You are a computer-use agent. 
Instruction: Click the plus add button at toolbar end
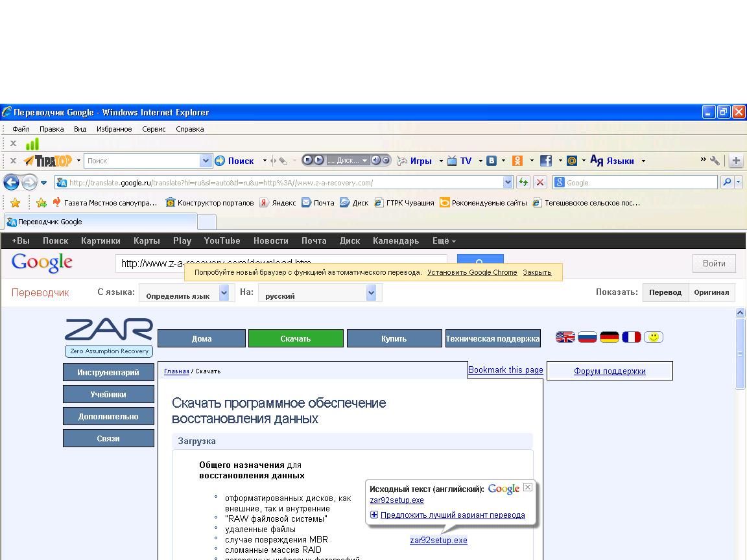pyautogui.click(x=736, y=161)
